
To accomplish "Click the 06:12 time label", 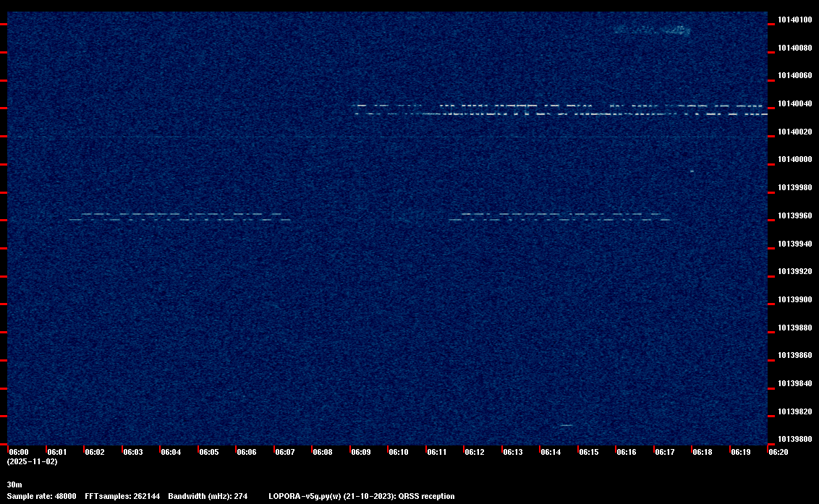I will click(475, 452).
